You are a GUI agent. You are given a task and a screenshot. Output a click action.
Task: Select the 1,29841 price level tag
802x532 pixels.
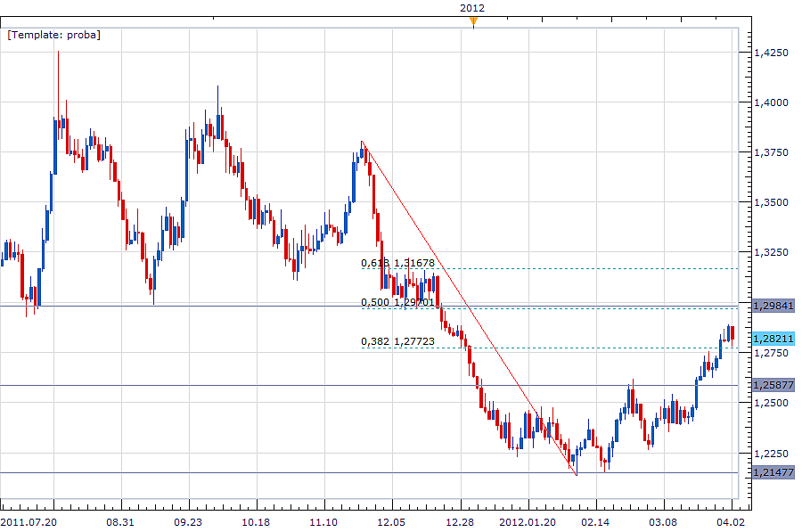click(x=772, y=306)
